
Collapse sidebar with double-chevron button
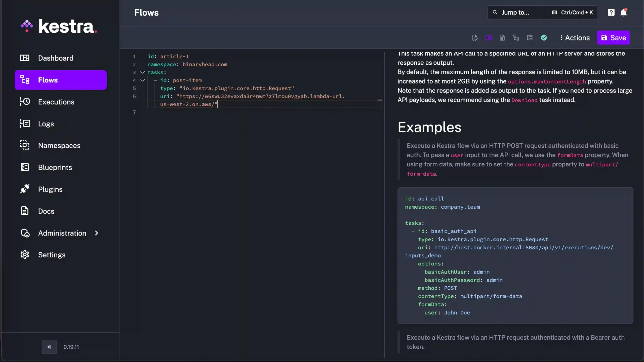(49, 347)
